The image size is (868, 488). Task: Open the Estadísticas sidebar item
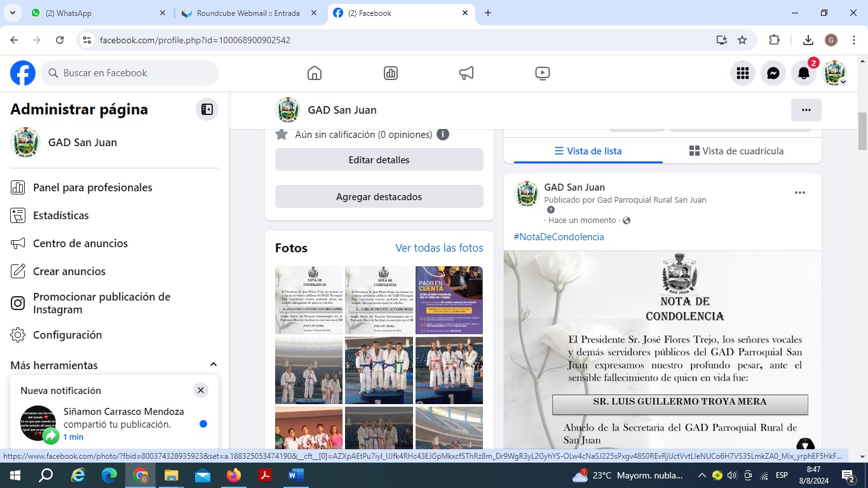pyautogui.click(x=61, y=215)
